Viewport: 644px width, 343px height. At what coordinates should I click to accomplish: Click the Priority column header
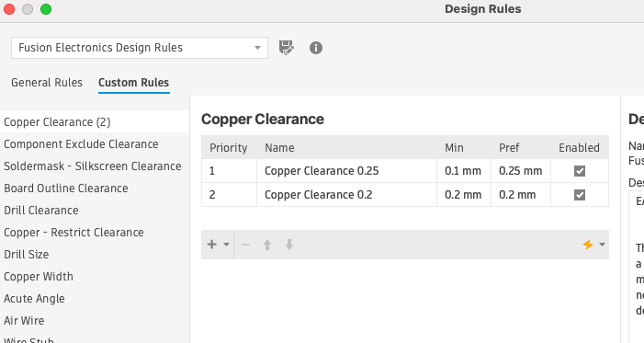coord(229,148)
